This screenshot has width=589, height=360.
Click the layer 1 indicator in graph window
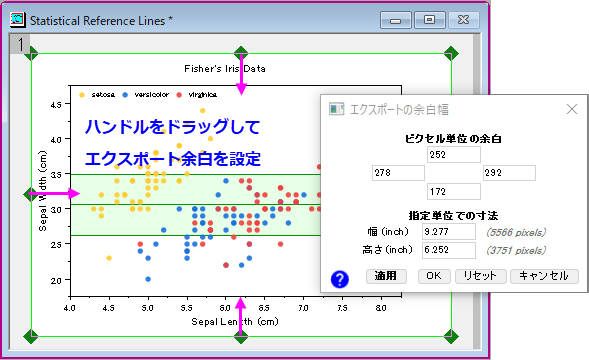[20, 44]
